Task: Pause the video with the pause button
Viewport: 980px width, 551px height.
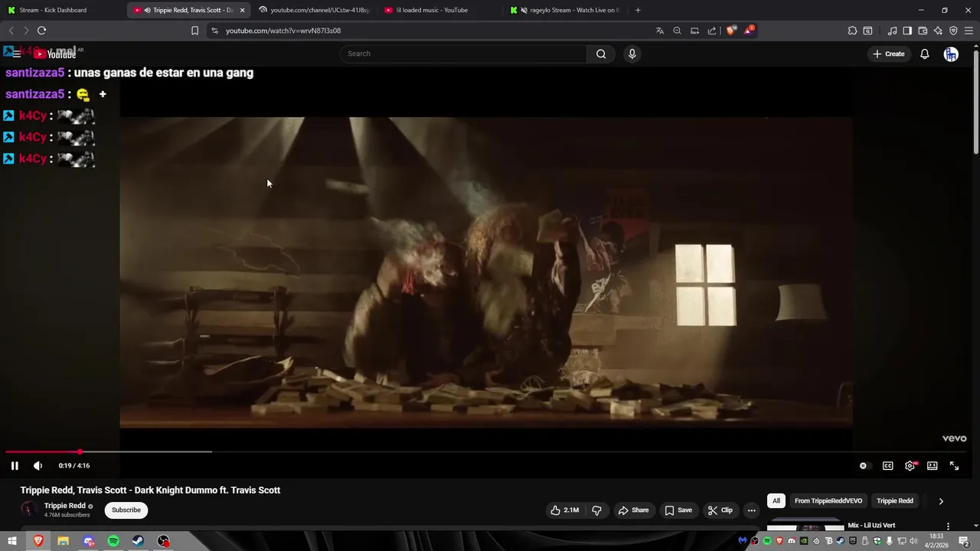Action: pyautogui.click(x=15, y=465)
